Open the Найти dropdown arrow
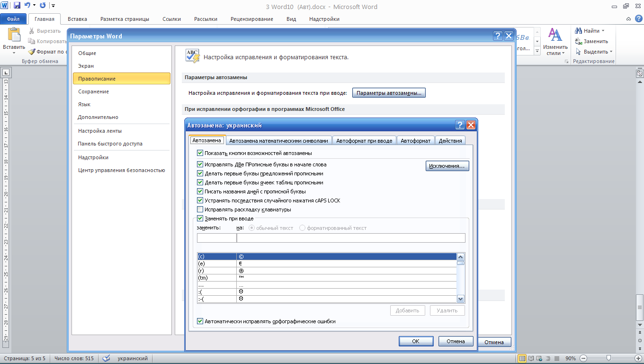Screen dimensions: 644x364 (x=603, y=31)
